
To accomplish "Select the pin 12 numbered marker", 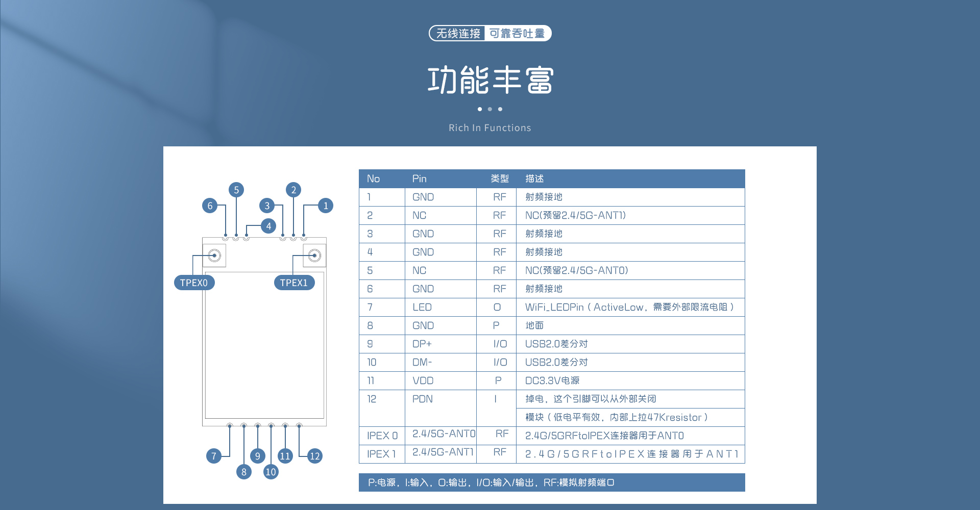I will click(x=315, y=456).
